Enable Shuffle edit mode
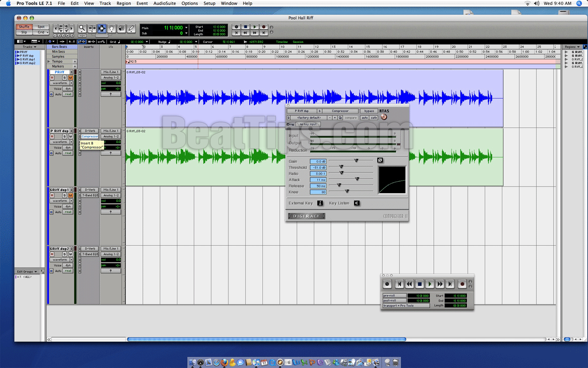 pos(24,27)
